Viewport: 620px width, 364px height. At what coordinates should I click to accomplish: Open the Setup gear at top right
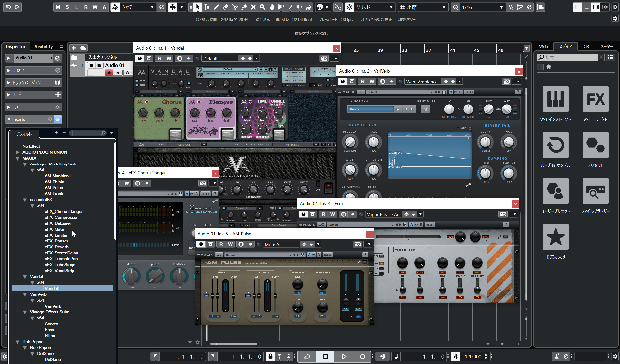pos(615,7)
